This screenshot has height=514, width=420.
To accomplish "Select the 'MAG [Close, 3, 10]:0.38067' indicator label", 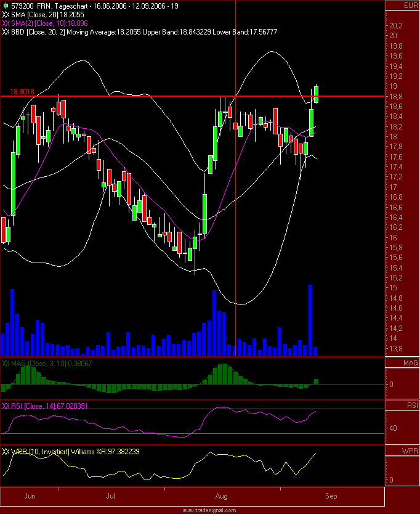I will [52, 363].
